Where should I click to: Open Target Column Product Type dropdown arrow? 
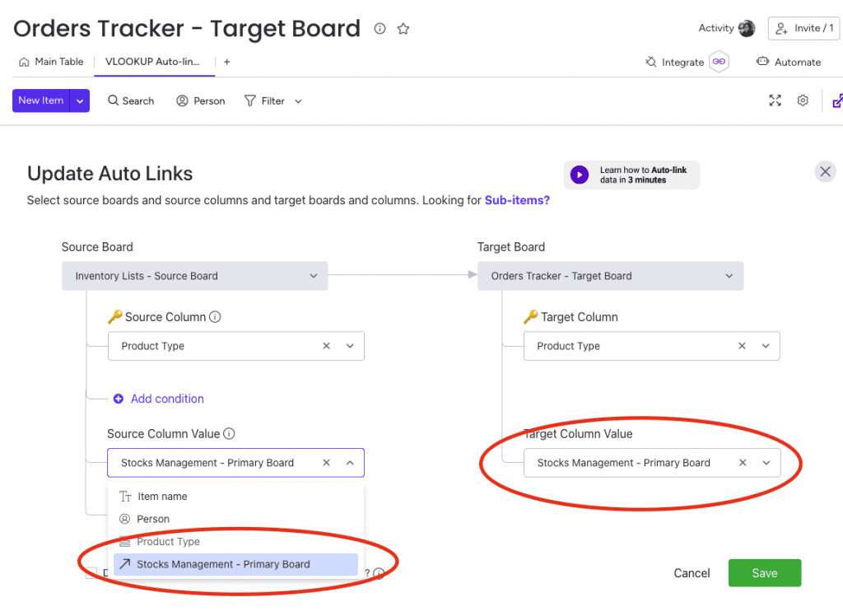click(x=766, y=346)
